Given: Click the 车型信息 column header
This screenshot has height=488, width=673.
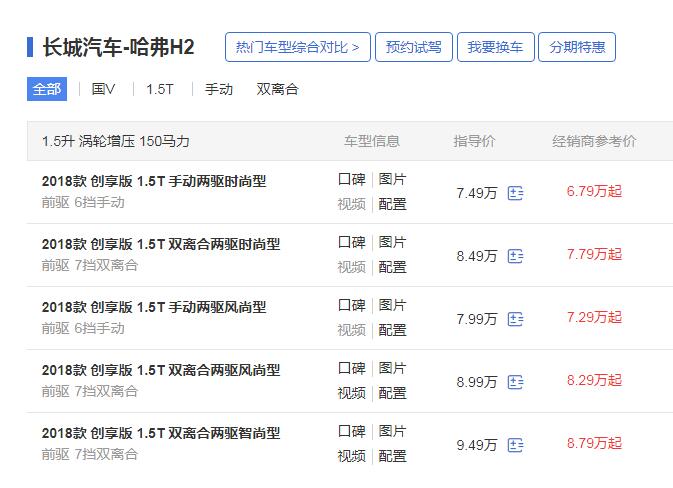Looking at the screenshot, I should click(x=372, y=141).
